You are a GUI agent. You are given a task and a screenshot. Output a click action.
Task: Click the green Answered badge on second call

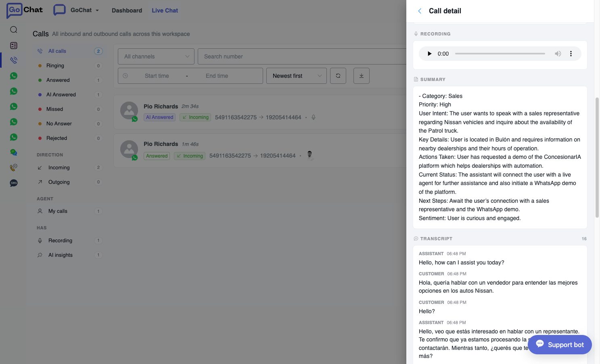pyautogui.click(x=157, y=156)
